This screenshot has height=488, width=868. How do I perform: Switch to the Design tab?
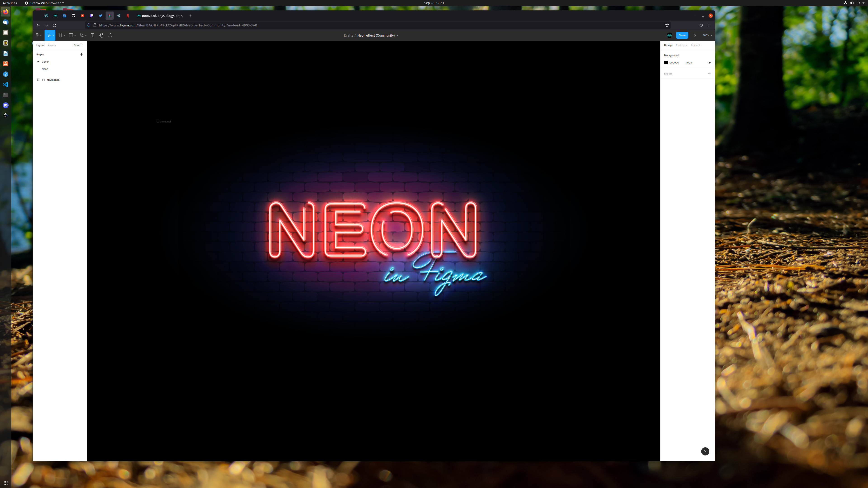click(x=668, y=45)
